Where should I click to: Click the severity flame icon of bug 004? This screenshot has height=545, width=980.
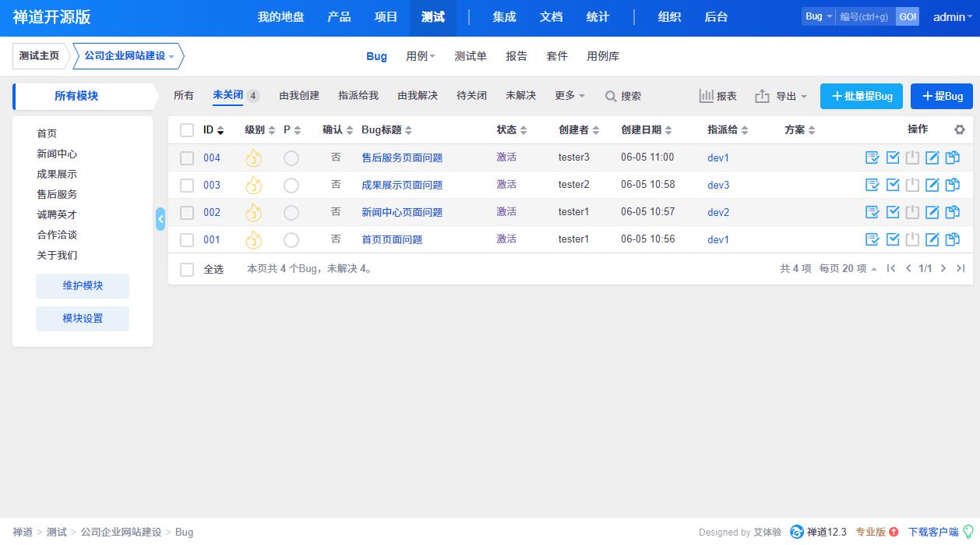(x=253, y=158)
